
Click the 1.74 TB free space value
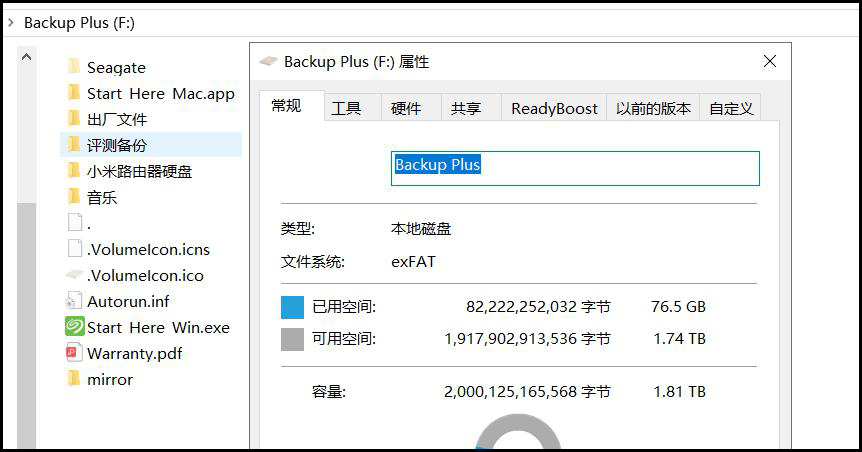(679, 339)
